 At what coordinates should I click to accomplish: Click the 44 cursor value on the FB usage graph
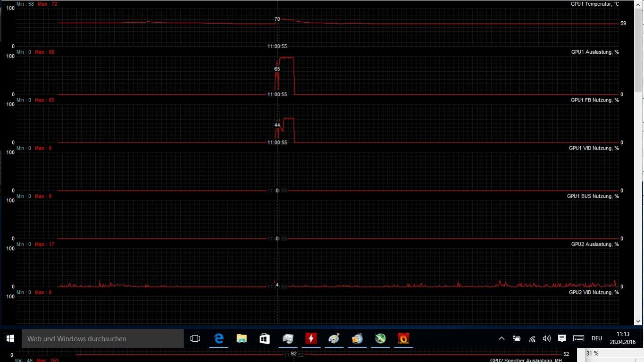click(x=277, y=125)
